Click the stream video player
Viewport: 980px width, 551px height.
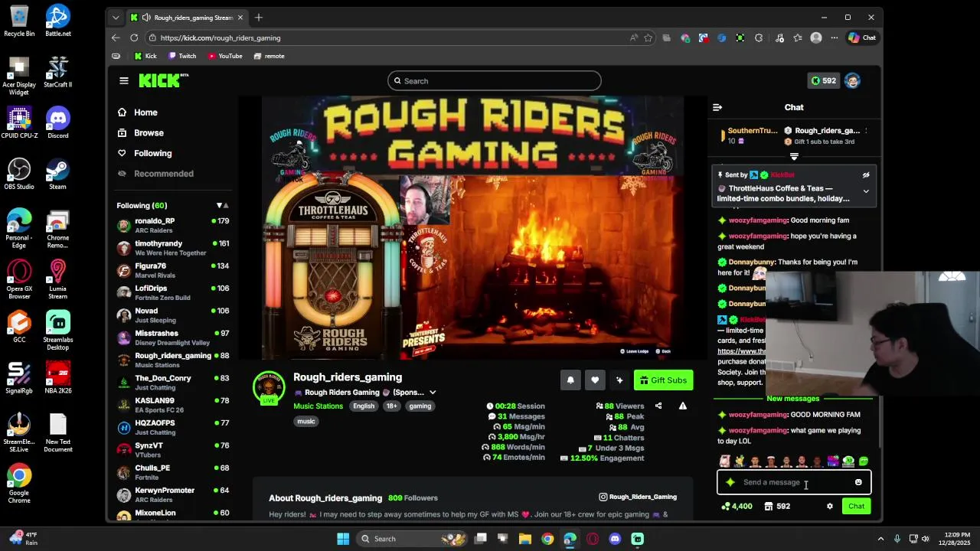(x=472, y=227)
